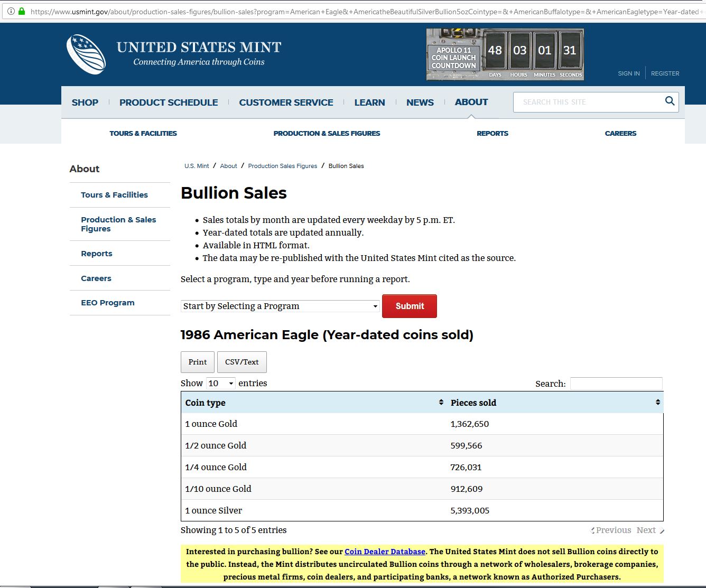The width and height of the screenshot is (706, 588).
Task: Open EEO Program in the sidebar
Action: pyautogui.click(x=108, y=303)
